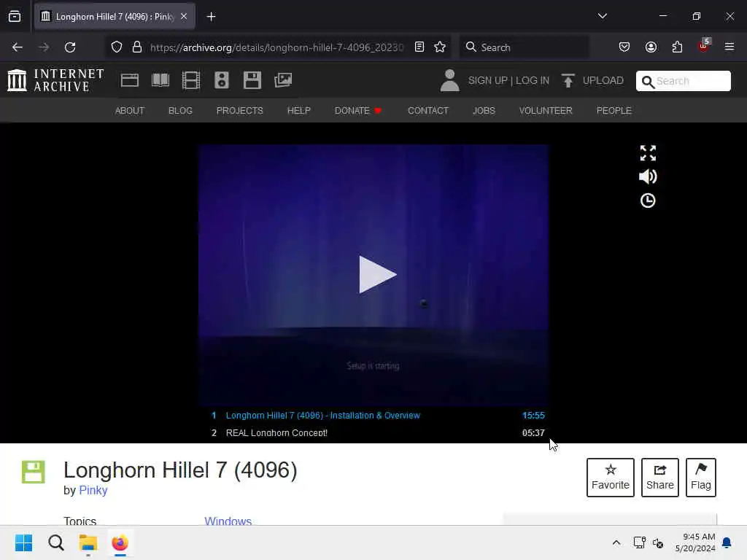
Task: Open a new browser tab
Action: 211,17
